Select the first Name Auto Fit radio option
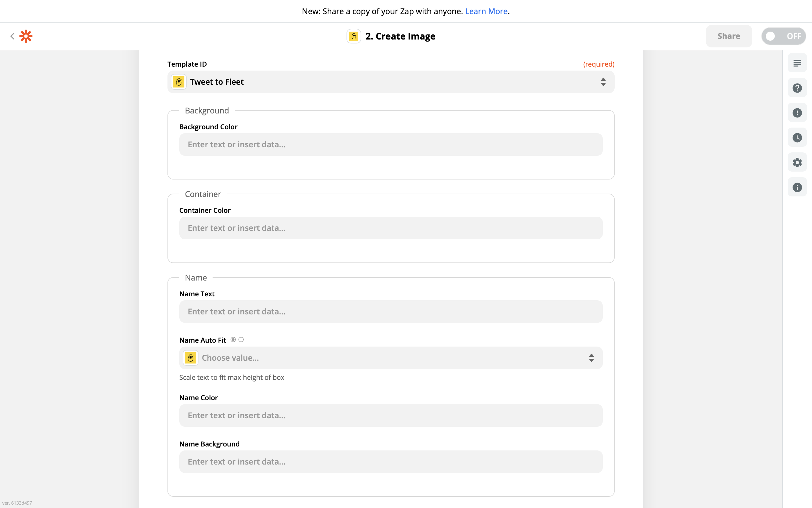 (233, 340)
